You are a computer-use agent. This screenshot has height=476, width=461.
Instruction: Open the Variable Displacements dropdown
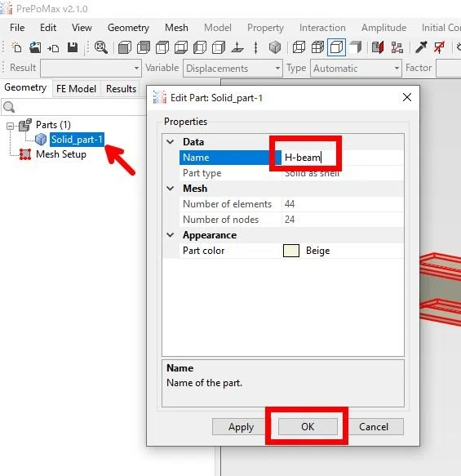(x=233, y=69)
